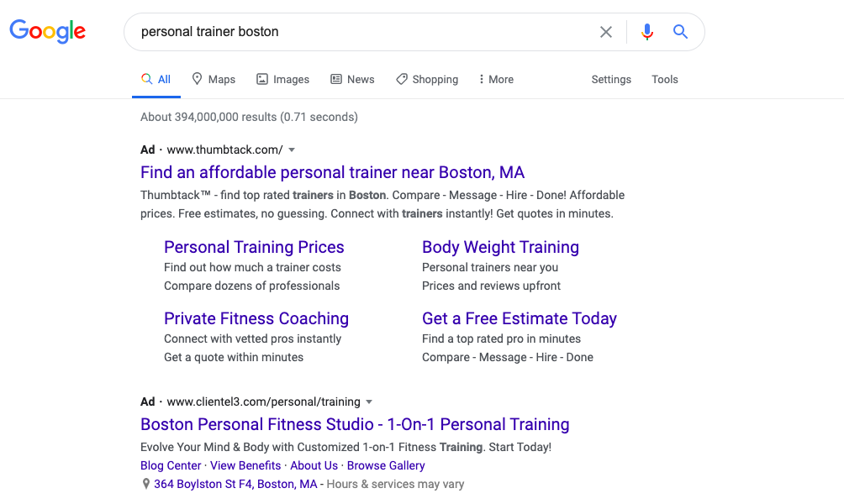Click the Shopping tag icon
Viewport: 844px width, 504px height.
coord(400,79)
